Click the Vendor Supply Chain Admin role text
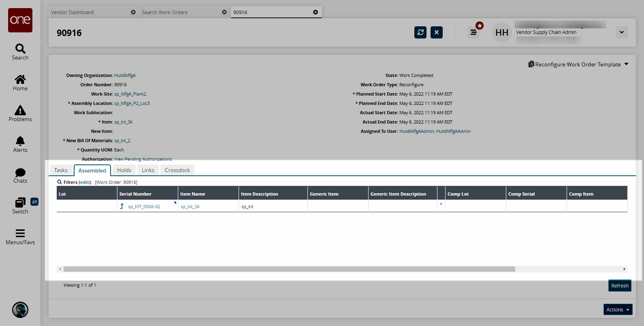 pos(546,32)
